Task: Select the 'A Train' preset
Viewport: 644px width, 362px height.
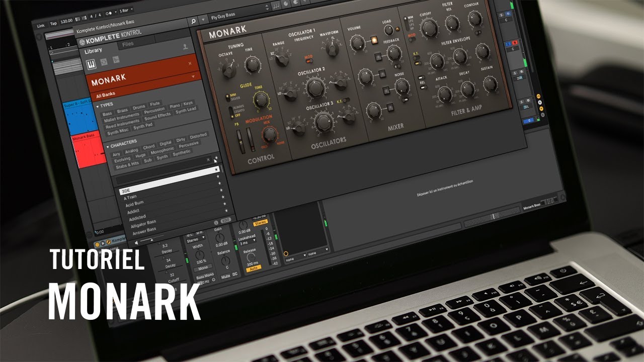Action: (x=130, y=197)
